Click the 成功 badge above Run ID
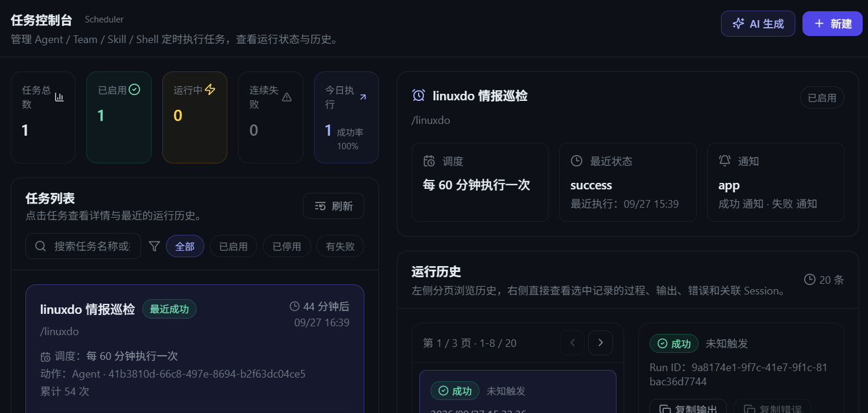 674,343
